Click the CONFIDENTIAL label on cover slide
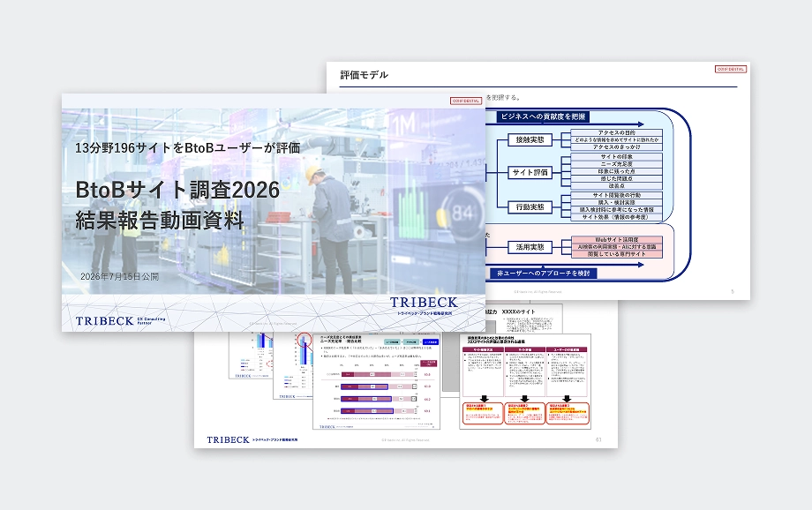812x510 pixels. [465, 101]
